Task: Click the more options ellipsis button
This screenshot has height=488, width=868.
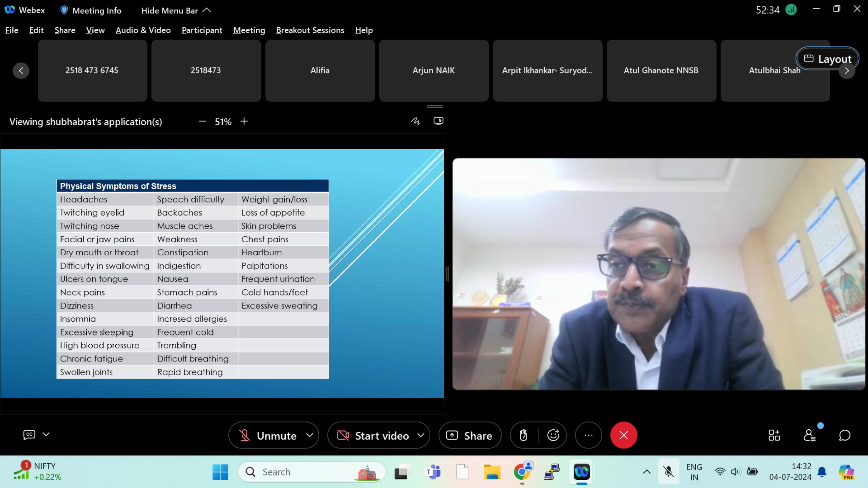Action: [588, 435]
